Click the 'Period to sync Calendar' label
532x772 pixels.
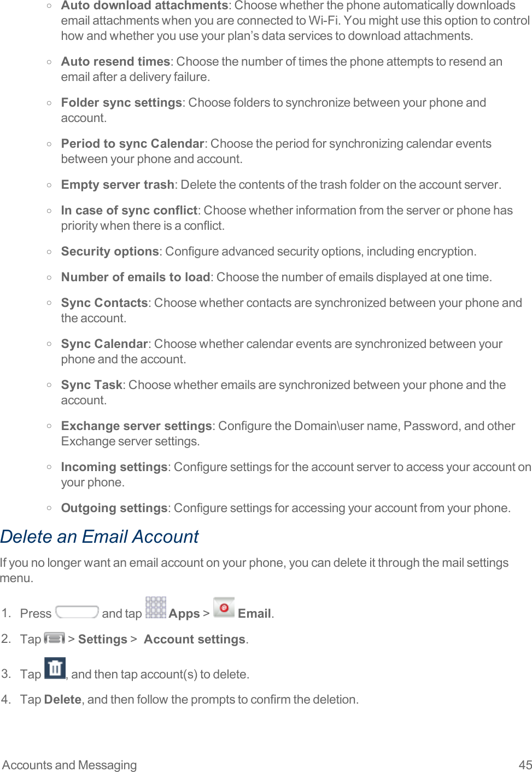coord(132,143)
